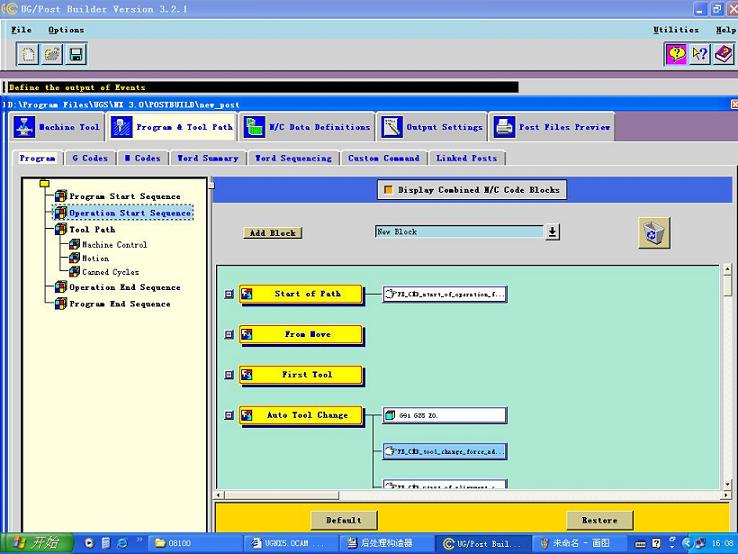Select Operation Start Sequence tree node

(x=130, y=213)
